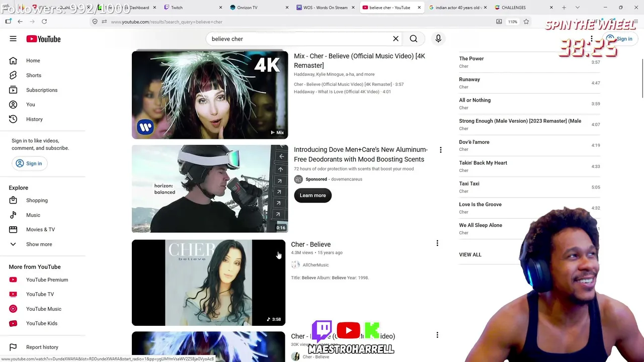View site information in the address bar
644x362 pixels.
[x=95, y=22]
